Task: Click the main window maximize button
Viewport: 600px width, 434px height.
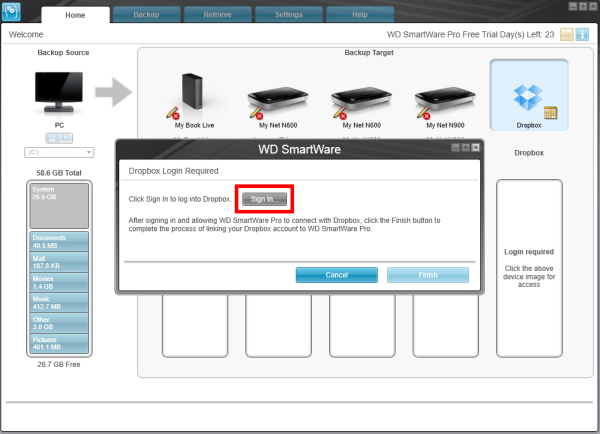Action: [x=583, y=6]
